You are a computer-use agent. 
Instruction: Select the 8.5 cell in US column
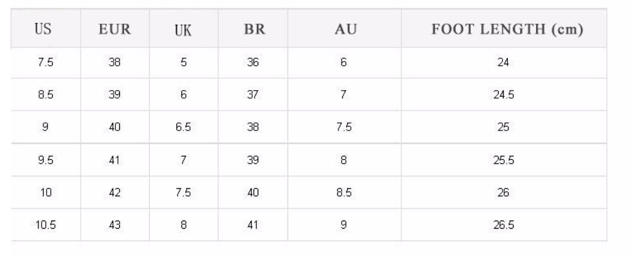[46, 95]
